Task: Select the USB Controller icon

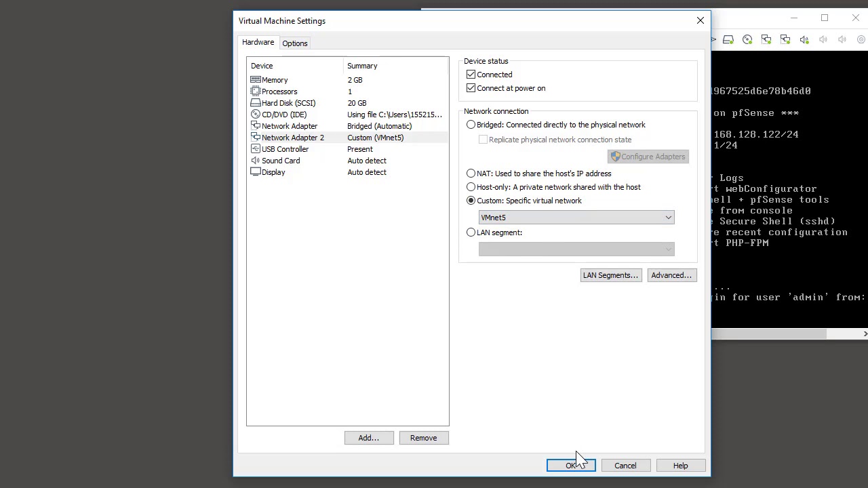Action: [x=256, y=149]
